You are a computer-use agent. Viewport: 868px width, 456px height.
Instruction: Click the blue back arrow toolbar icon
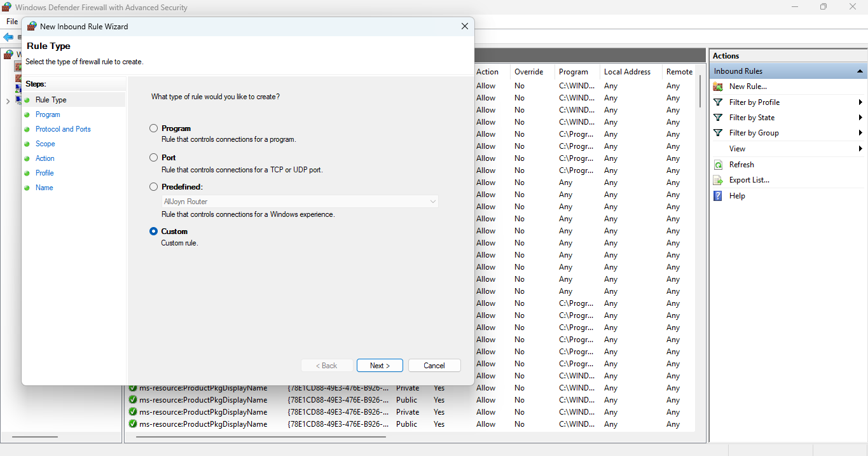8,38
